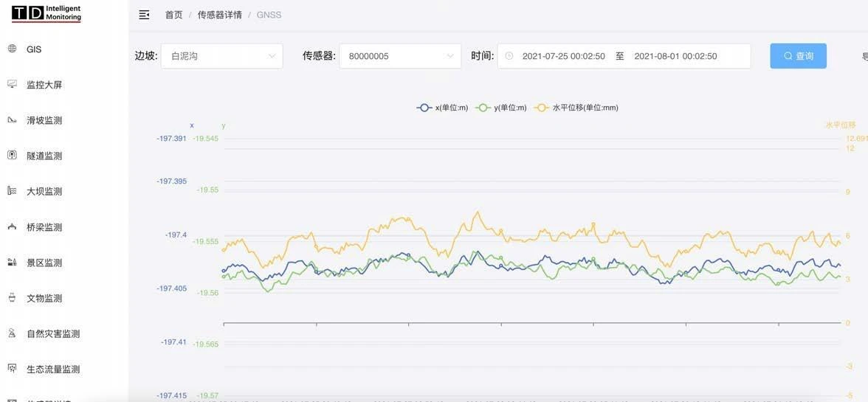Open the 传感器 dropdown showing 80000005
The height and width of the screenshot is (402, 868).
400,56
